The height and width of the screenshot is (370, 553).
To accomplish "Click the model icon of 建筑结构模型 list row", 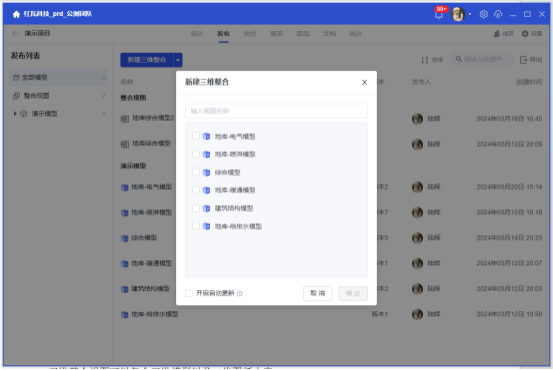I will click(x=124, y=289).
